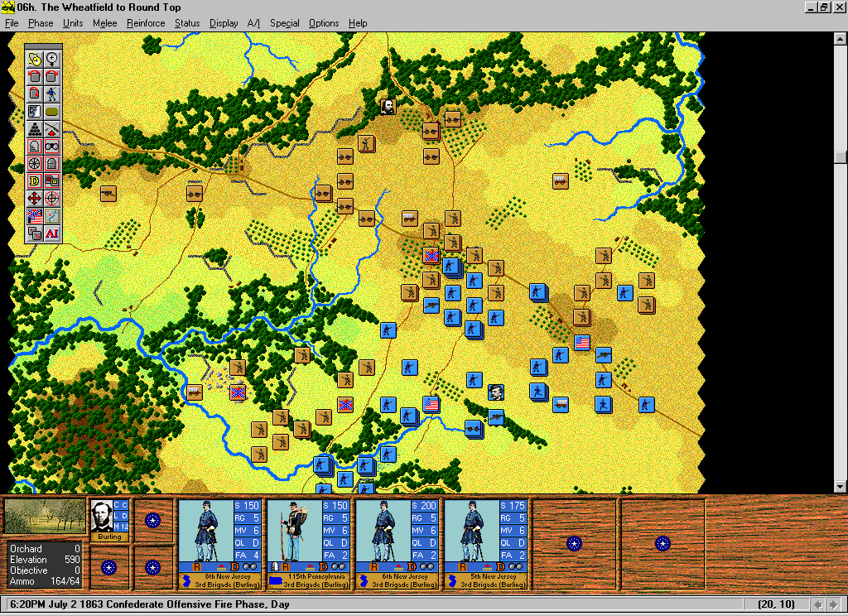
Task: Click the right arrow button in status bar
Action: point(834,605)
